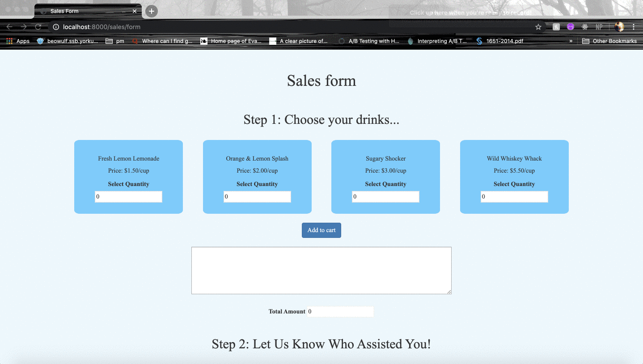The height and width of the screenshot is (364, 643).
Task: Click the browser back arrow
Action: coord(9,27)
